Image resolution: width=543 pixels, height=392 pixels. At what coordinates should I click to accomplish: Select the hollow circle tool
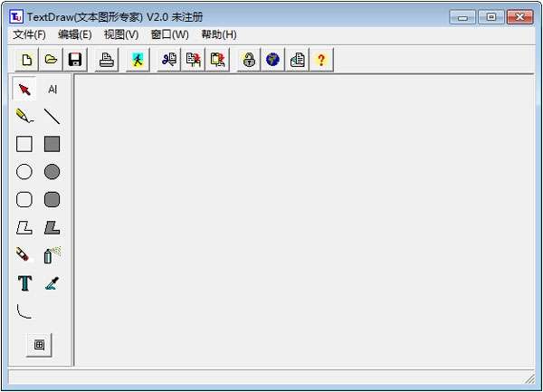coord(24,171)
